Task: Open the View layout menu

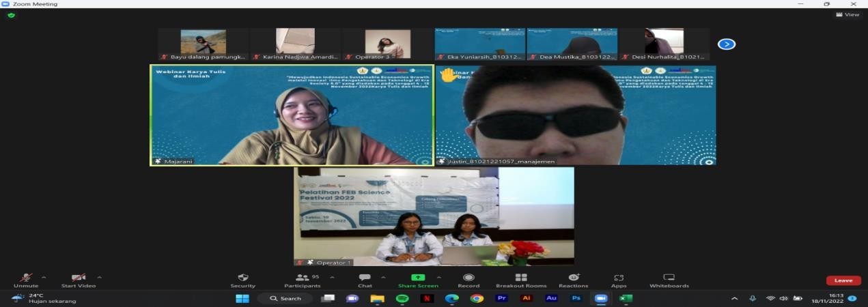Action: [848, 14]
